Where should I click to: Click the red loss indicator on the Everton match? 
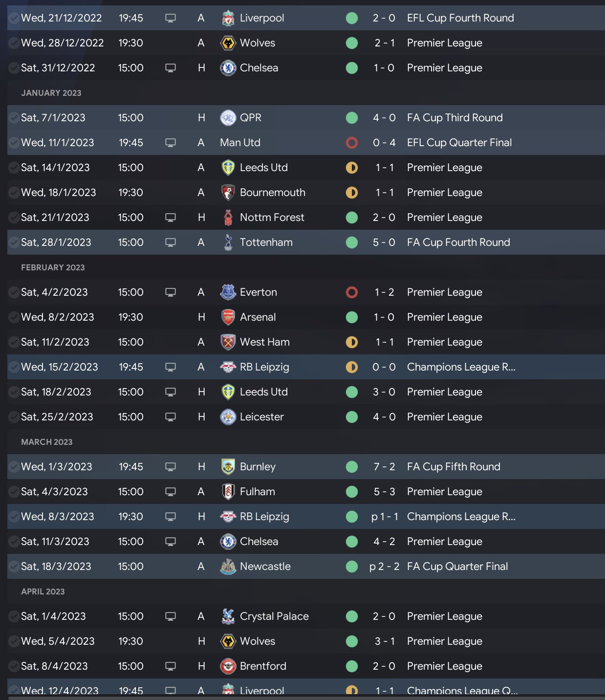pyautogui.click(x=352, y=292)
